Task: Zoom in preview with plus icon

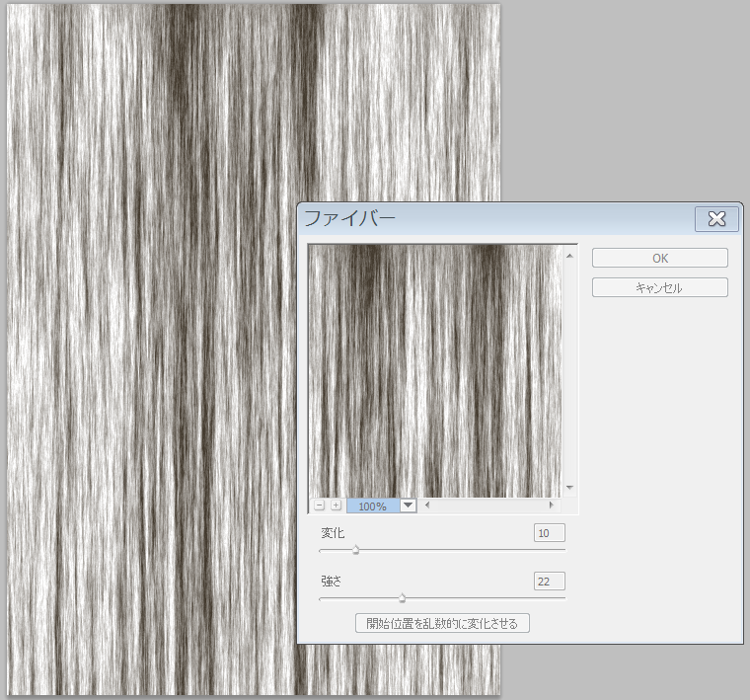Action: click(337, 506)
